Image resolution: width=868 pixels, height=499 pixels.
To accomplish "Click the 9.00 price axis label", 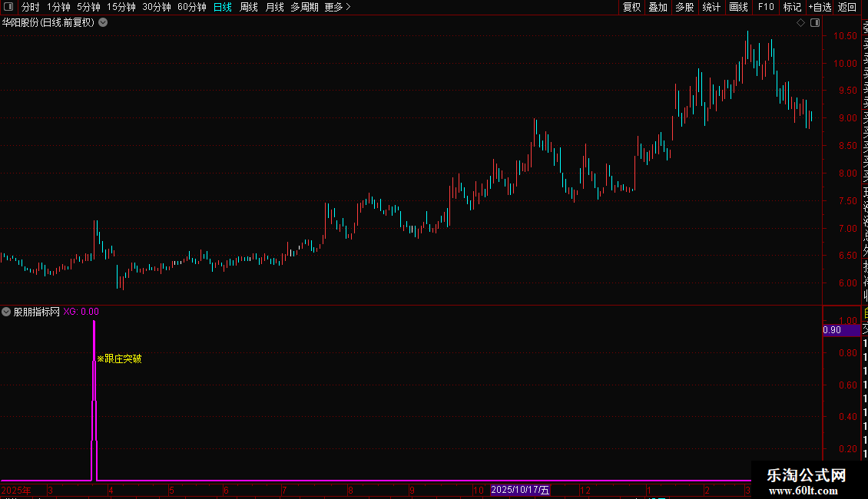I will coord(847,117).
